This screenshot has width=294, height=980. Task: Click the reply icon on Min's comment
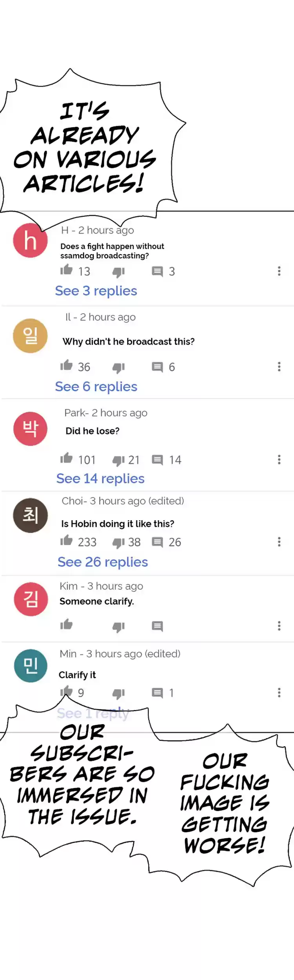coord(157,693)
